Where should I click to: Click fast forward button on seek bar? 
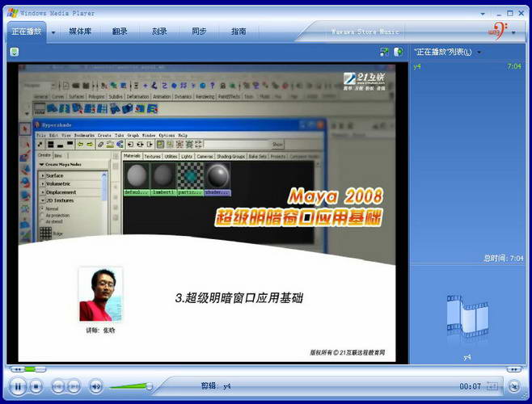pos(514,369)
